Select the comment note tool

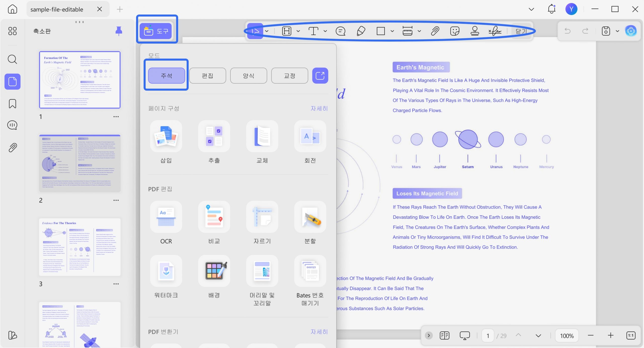pos(340,31)
